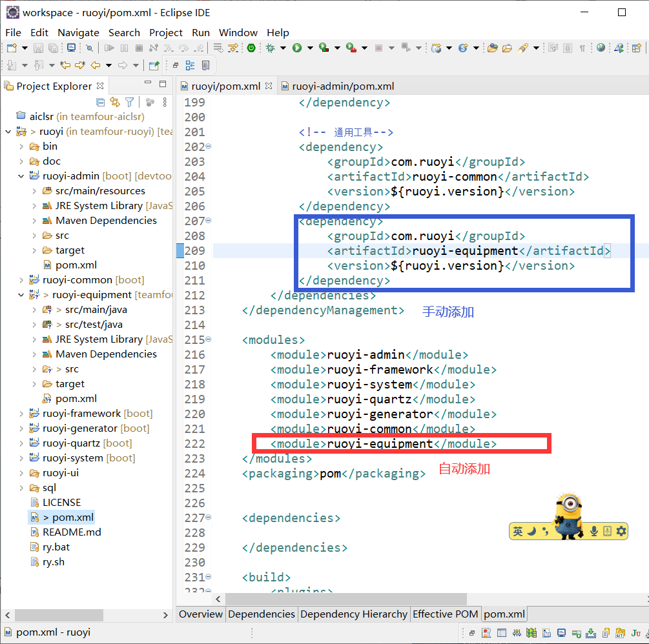Click the Open Task briefcase folder icon
The height and width of the screenshot is (644, 649).
coord(507,48)
